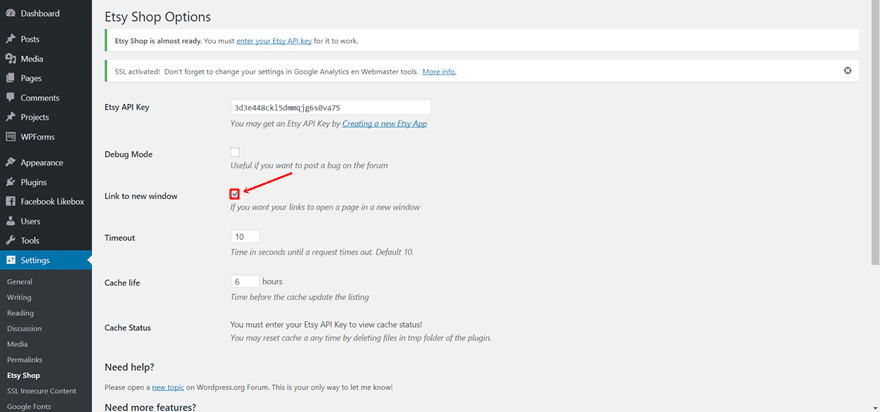This screenshot has height=412, width=880.
Task: Click the WPForms icon
Action: (x=10, y=136)
